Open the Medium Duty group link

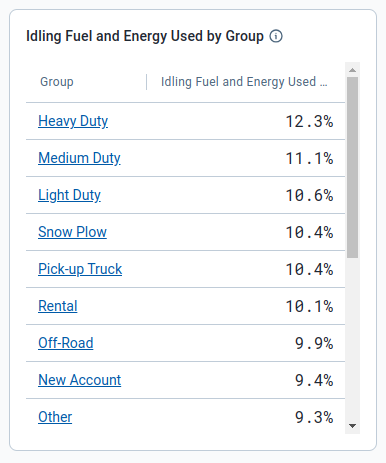point(79,158)
